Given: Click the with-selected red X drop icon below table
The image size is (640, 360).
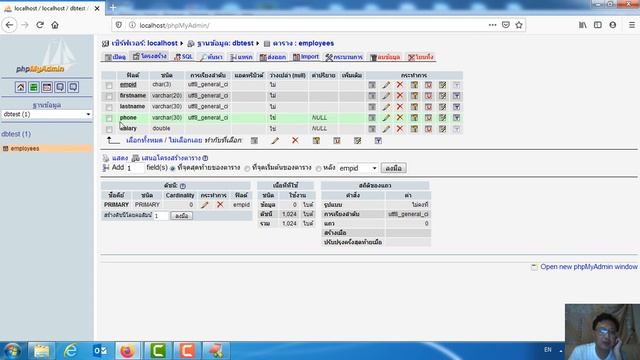Looking at the screenshot, I should (x=295, y=140).
